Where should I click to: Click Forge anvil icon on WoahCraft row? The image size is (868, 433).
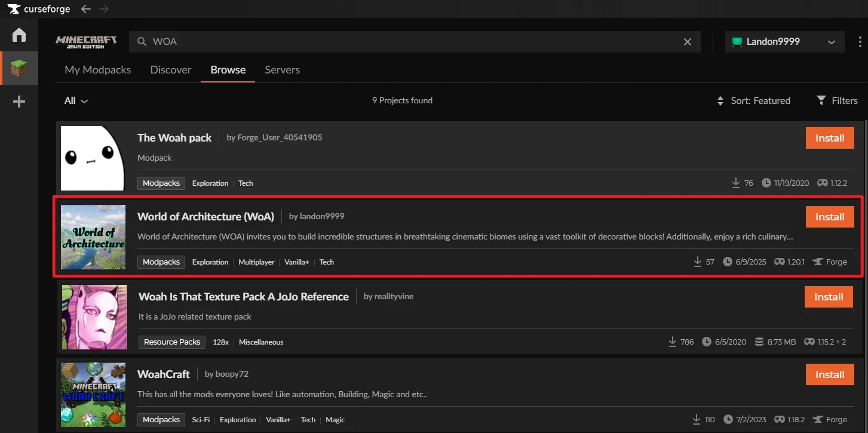tap(818, 419)
